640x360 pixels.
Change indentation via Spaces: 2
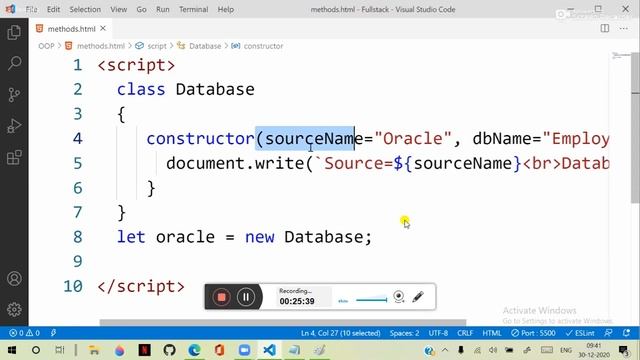point(404,333)
